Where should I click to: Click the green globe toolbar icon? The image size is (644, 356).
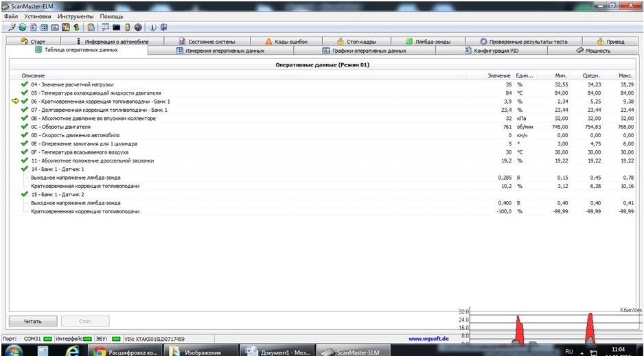point(23,27)
